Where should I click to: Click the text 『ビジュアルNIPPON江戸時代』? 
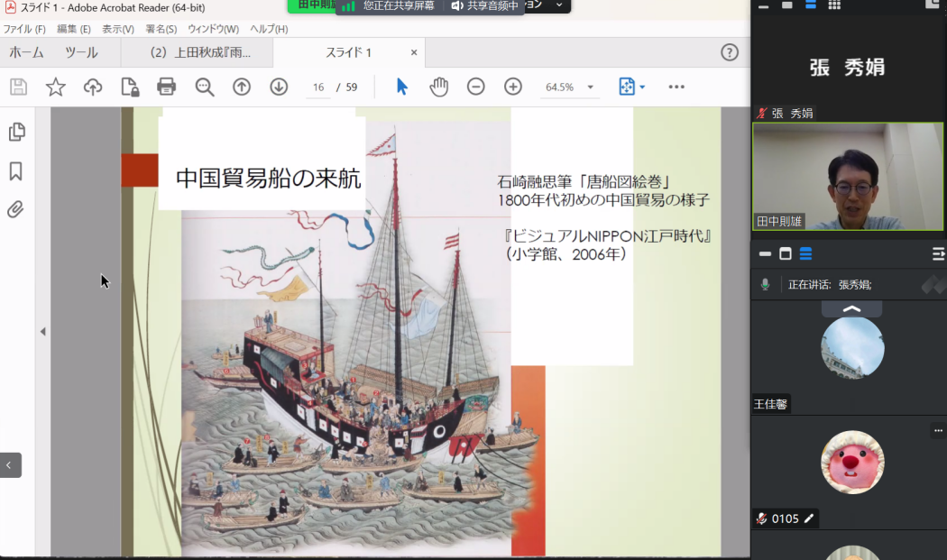[x=606, y=235]
